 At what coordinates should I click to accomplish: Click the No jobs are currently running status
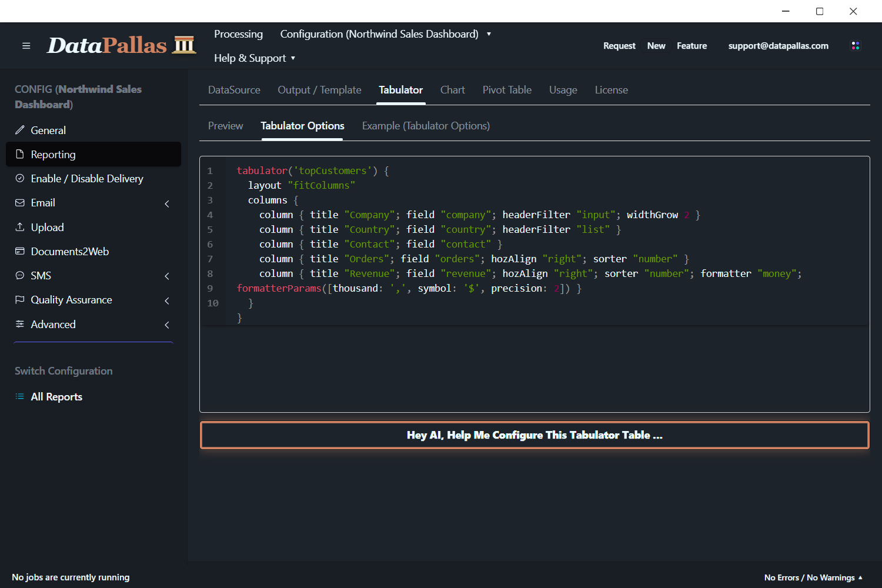tap(71, 577)
